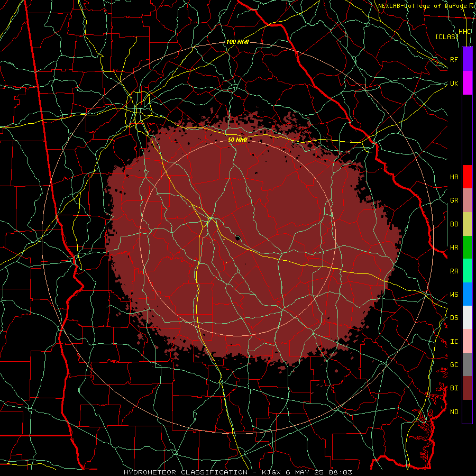This screenshot has height=476, width=476.
Task: Select the BD yellow legend color block
Action: (467, 224)
